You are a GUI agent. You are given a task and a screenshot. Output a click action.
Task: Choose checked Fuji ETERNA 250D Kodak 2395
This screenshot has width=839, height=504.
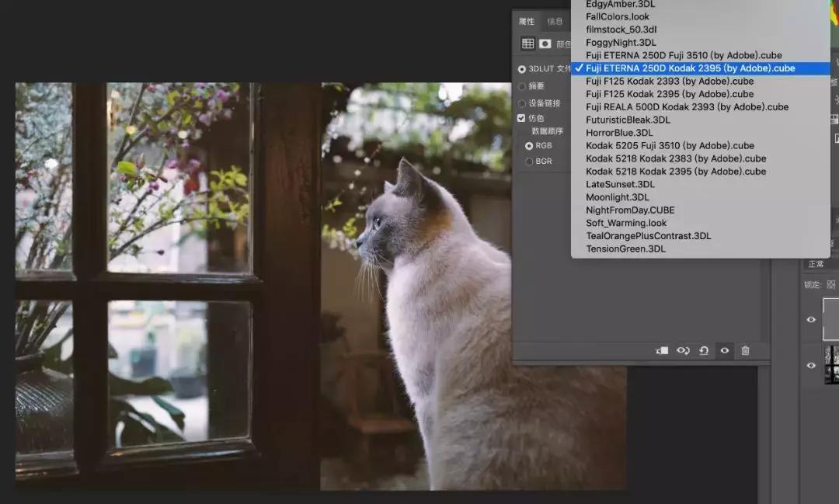coord(701,68)
